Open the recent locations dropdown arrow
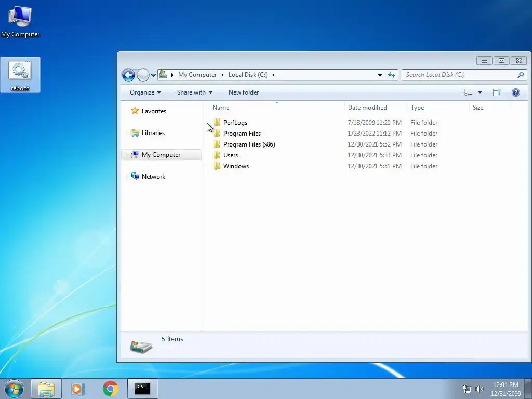 click(153, 75)
